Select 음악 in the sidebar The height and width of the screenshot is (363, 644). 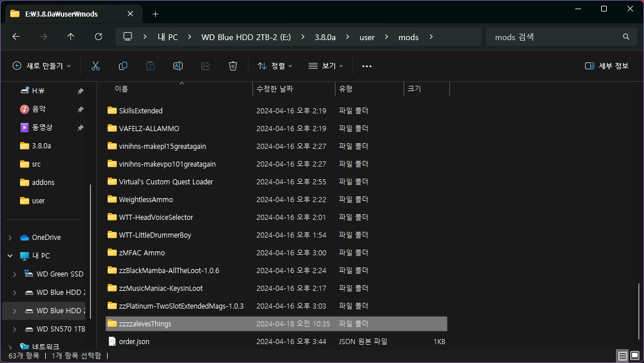(x=38, y=109)
